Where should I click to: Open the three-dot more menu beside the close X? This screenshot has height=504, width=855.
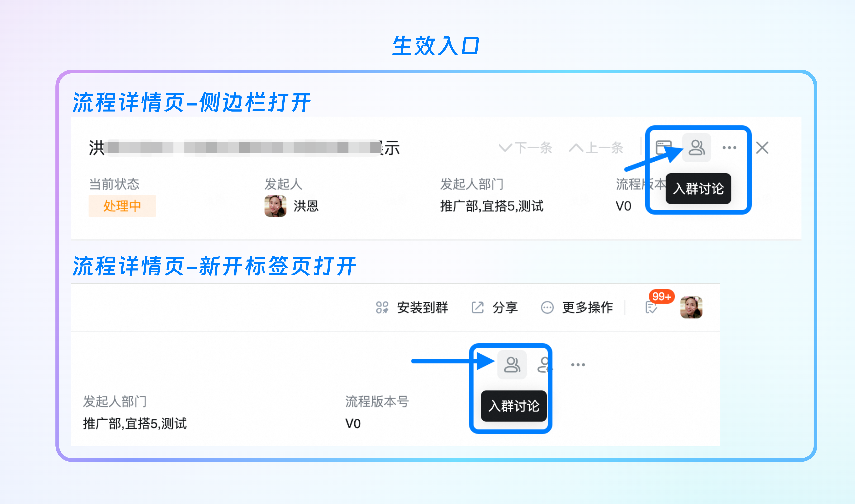tap(729, 148)
